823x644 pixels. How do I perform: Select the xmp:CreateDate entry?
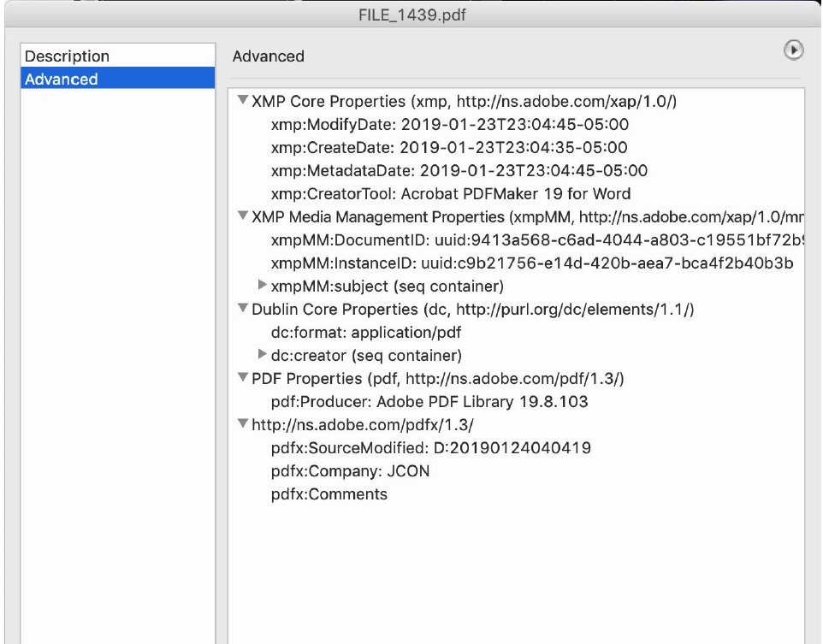click(448, 147)
